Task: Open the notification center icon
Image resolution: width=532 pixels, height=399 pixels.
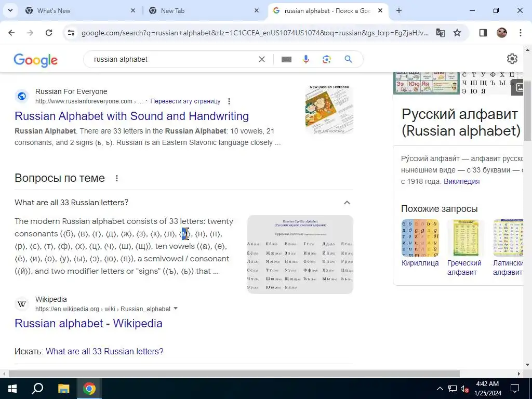Action: coord(515,389)
